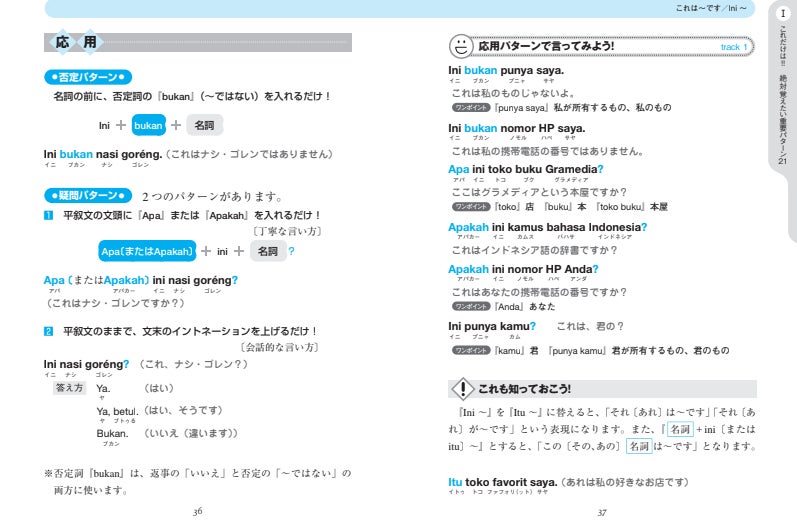Click the smiley face icon
The image size is (797, 528).
pos(461,46)
